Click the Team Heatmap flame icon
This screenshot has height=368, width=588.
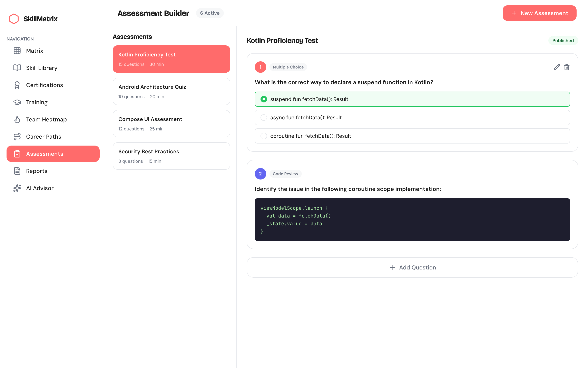point(17,120)
